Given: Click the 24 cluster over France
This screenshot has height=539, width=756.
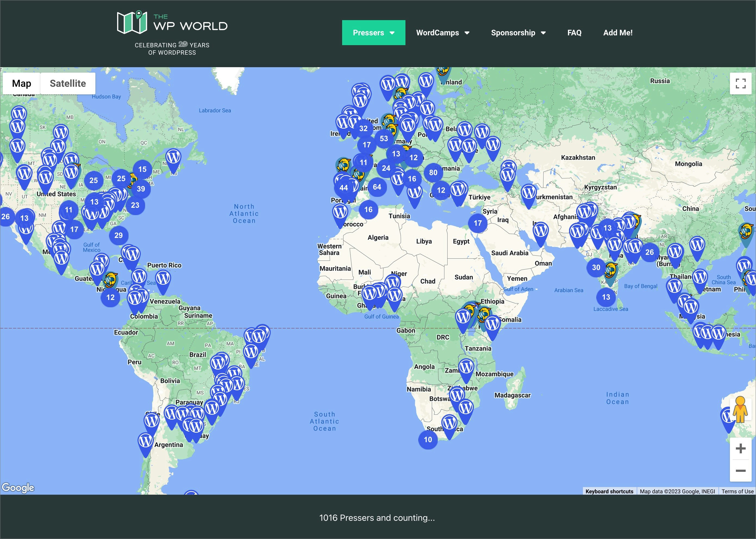Looking at the screenshot, I should click(x=386, y=168).
